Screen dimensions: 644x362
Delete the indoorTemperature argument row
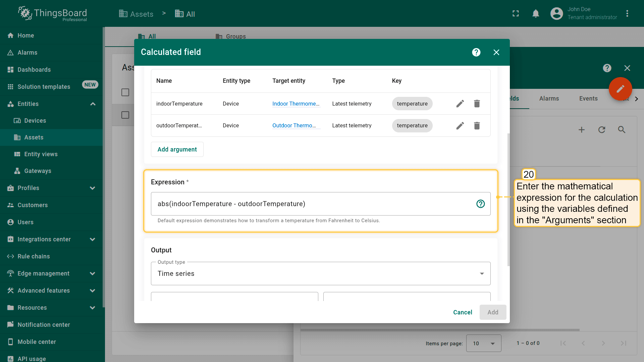pos(477,104)
